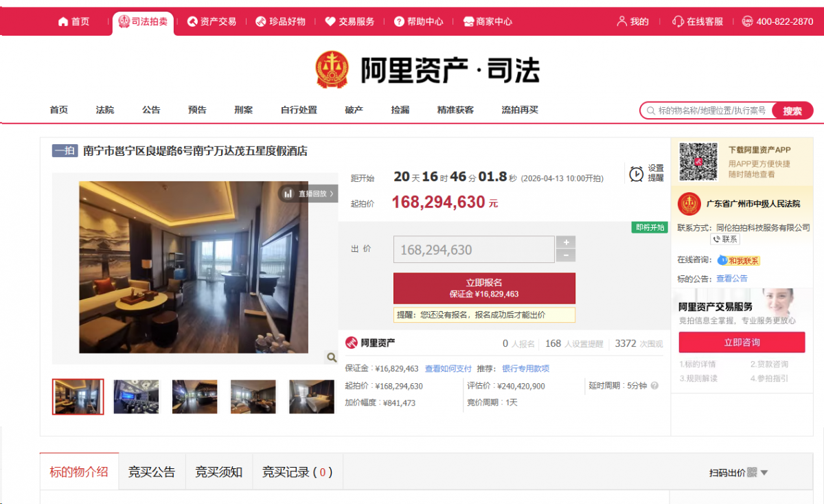
Task: Click the 我的 user profile icon
Action: (x=622, y=21)
